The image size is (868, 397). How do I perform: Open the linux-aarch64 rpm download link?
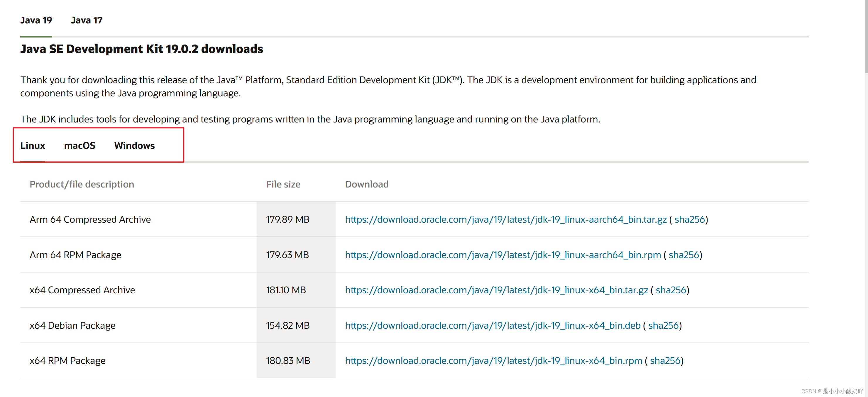coord(503,255)
